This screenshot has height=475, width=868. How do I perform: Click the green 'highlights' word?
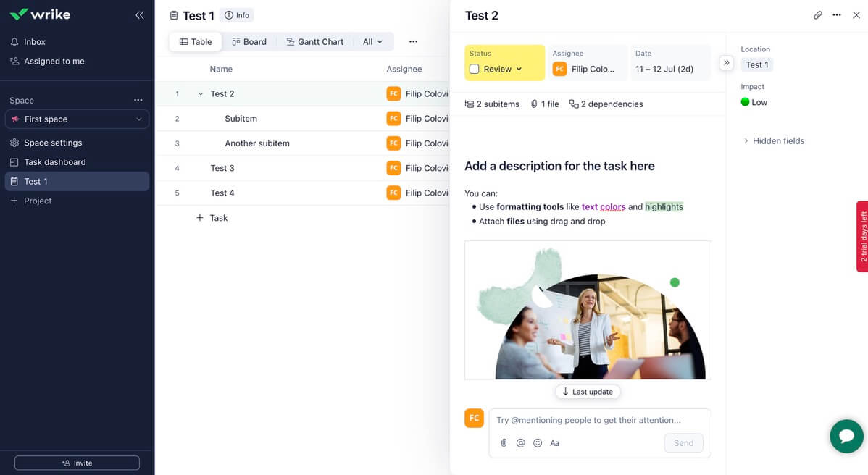(664, 207)
